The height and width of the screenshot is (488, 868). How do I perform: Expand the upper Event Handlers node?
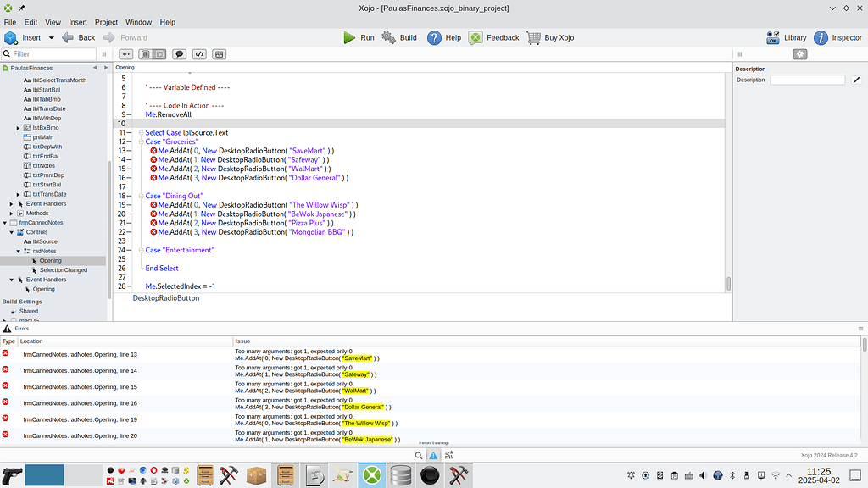12,204
